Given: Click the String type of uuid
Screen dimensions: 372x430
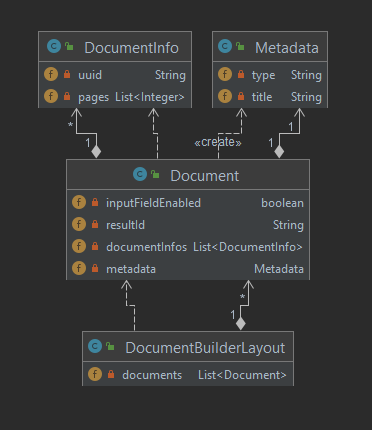Looking at the screenshot, I should pyautogui.click(x=170, y=75).
